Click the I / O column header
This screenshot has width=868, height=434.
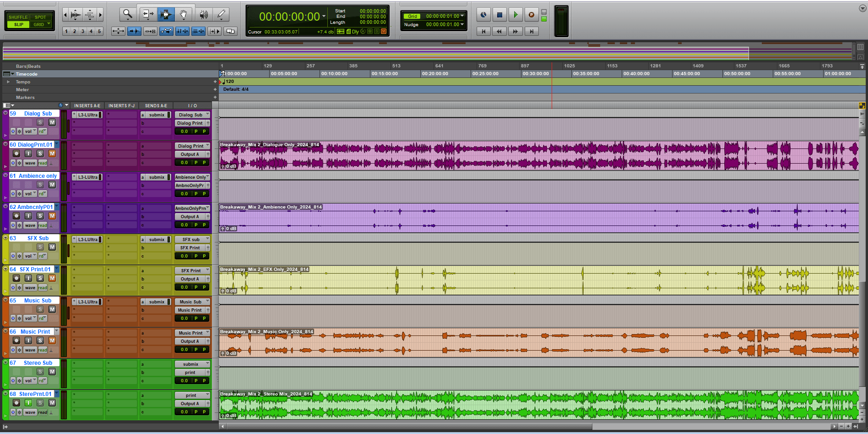click(x=193, y=106)
